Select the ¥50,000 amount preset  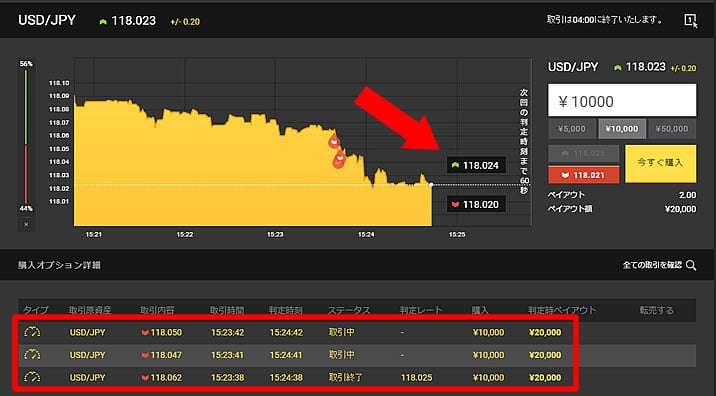tap(672, 129)
